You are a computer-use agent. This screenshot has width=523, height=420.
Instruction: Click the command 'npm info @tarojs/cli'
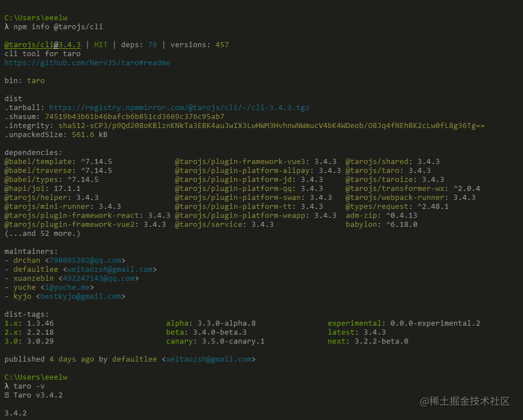58,27
